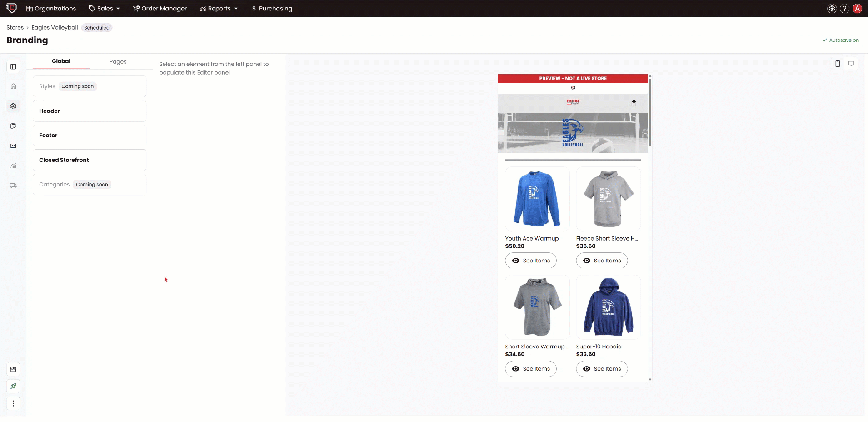This screenshot has width=868, height=422.
Task: Expand the Closed Storefront section
Action: [90, 160]
